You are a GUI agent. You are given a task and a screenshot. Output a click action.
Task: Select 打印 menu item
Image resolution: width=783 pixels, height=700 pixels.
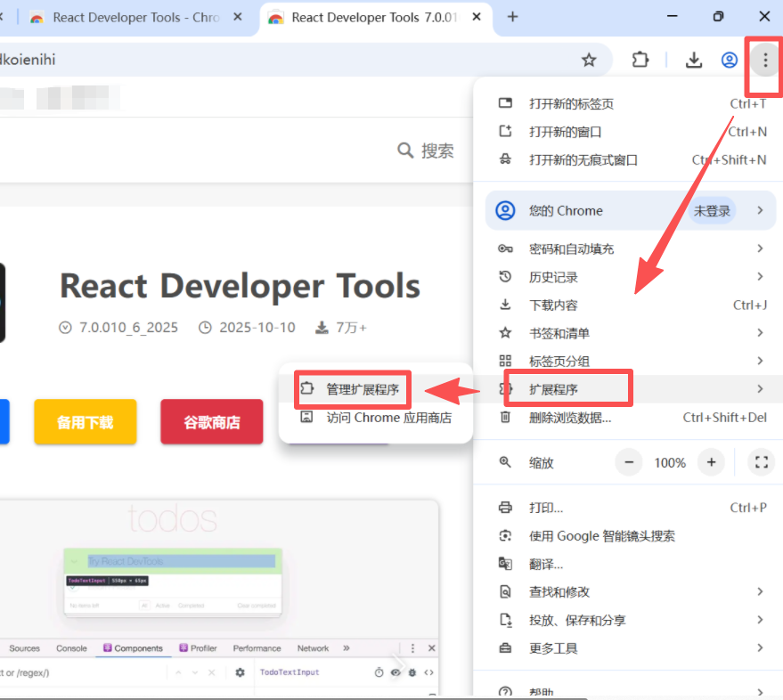pyautogui.click(x=629, y=508)
